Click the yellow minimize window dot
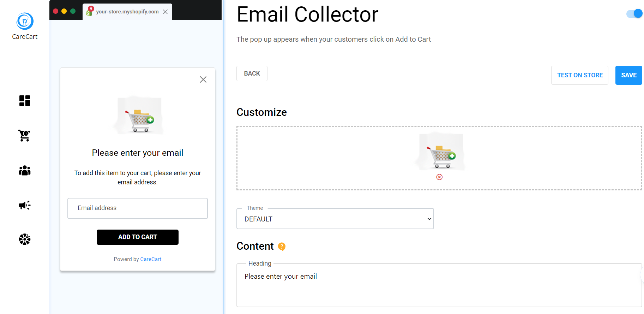This screenshot has height=314, width=644. pos(64,11)
